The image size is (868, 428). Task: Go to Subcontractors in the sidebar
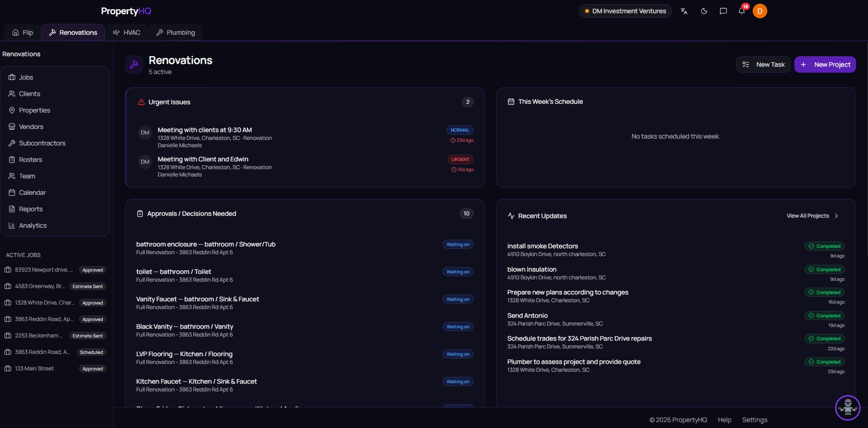pos(42,143)
